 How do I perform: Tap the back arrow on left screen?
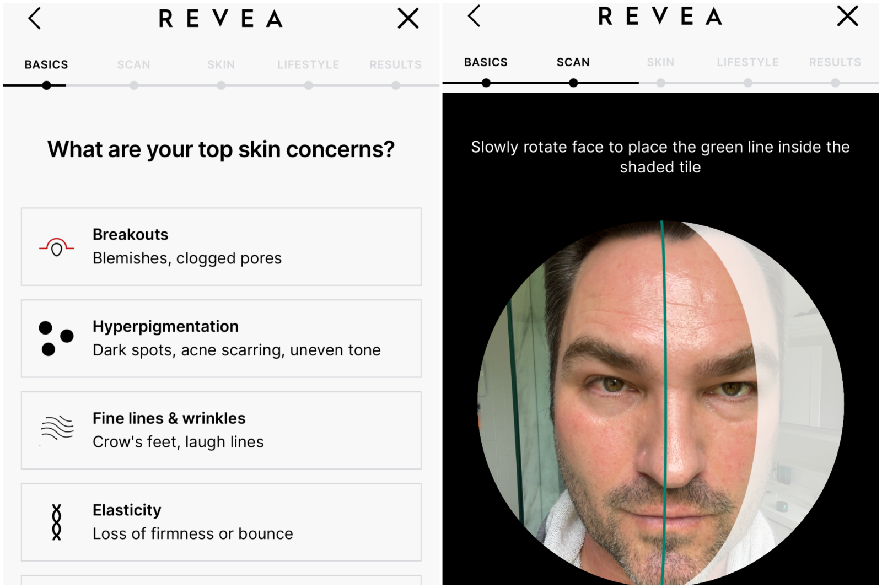[x=35, y=19]
